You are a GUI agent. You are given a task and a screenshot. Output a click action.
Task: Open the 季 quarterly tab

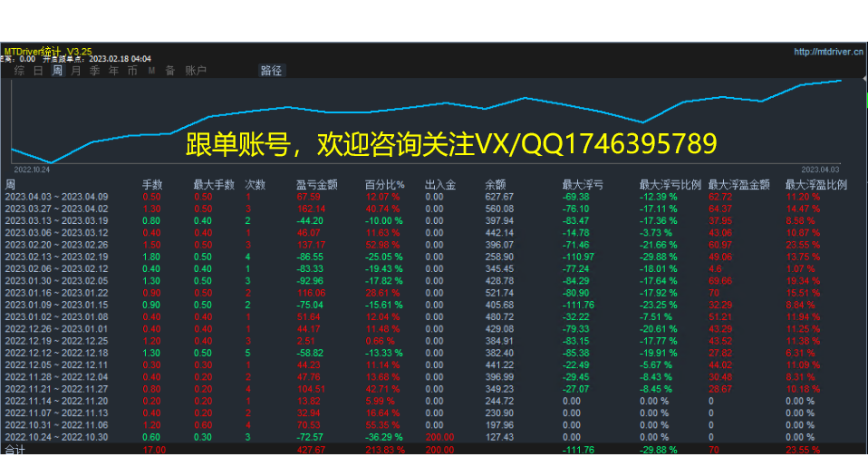point(94,71)
